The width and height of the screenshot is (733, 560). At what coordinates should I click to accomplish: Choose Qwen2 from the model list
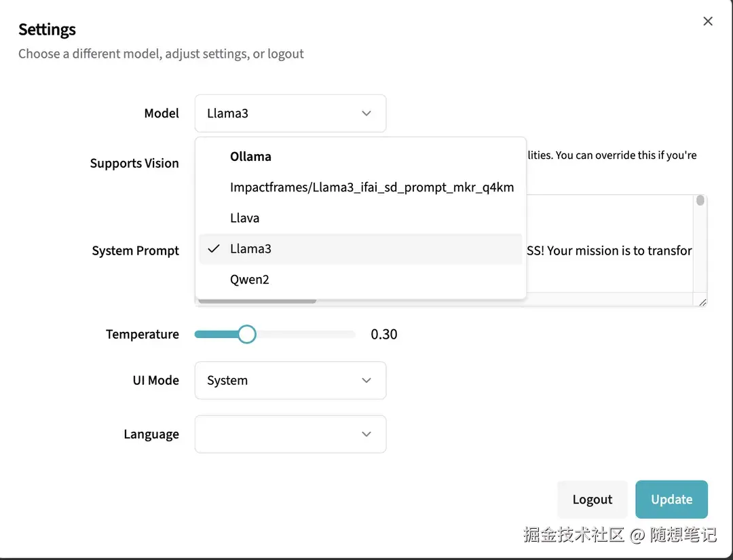(x=250, y=279)
